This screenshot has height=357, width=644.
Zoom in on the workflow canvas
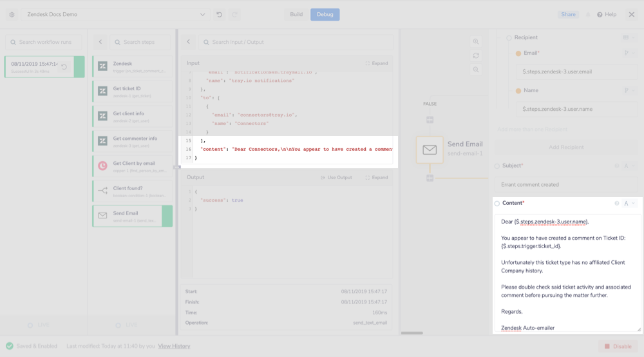point(476,41)
